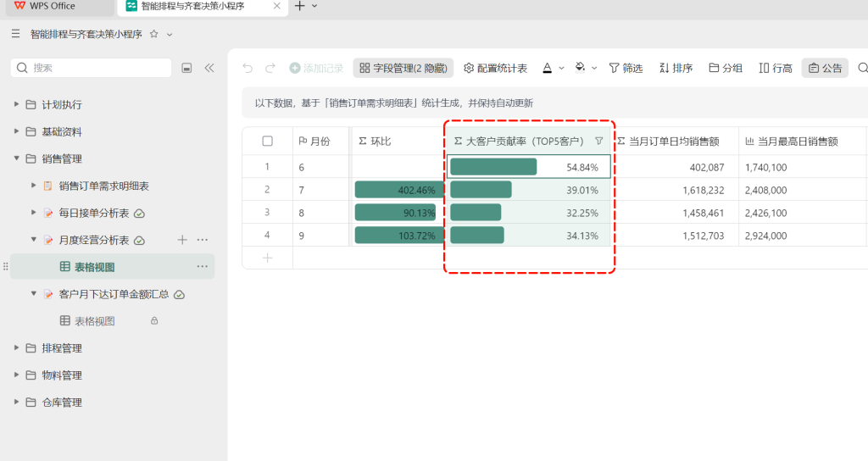Viewport: 868px width, 461px height.
Task: Open the dropdown arrow next to the star icon
Action: point(170,35)
